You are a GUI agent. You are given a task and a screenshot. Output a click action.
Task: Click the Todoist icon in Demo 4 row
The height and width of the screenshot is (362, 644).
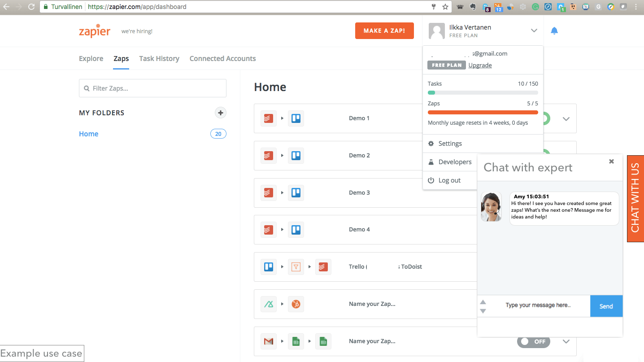click(x=268, y=230)
